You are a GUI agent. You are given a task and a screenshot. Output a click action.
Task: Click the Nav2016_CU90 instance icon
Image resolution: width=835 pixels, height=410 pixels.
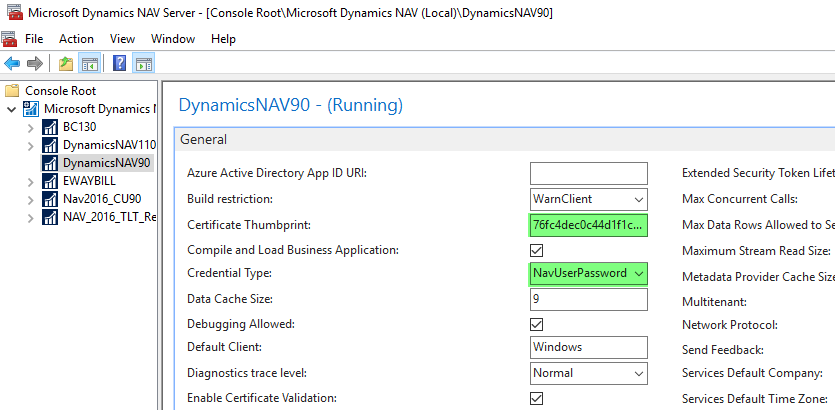point(50,199)
